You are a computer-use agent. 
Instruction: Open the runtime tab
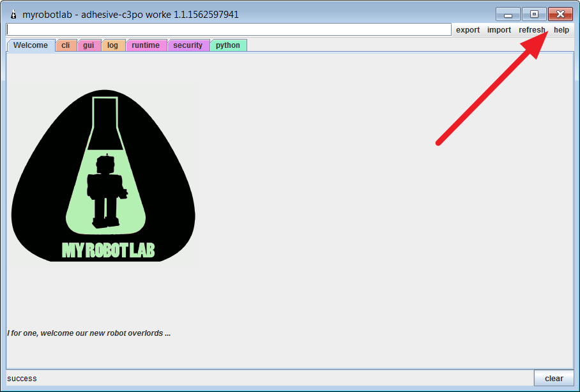[x=146, y=45]
